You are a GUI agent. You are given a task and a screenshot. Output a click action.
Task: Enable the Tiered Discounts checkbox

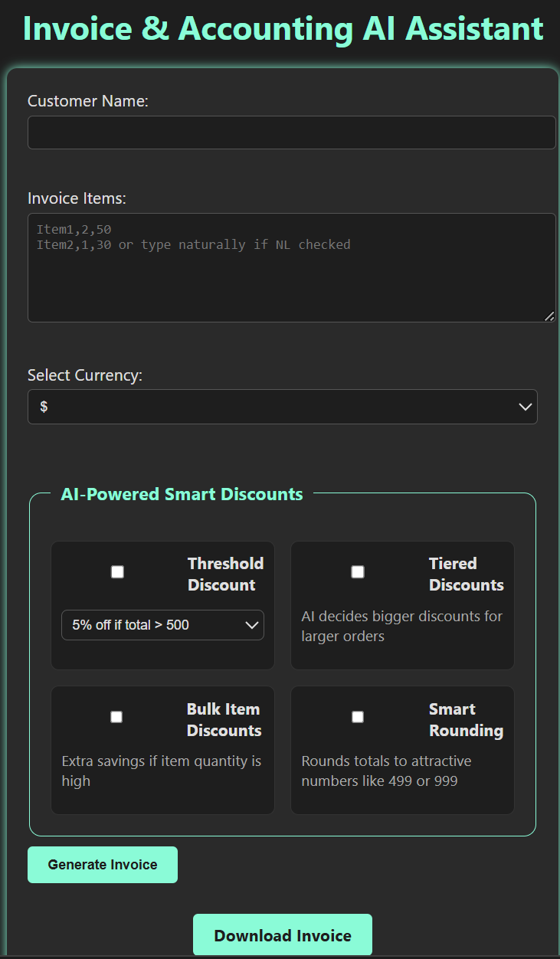[357, 571]
